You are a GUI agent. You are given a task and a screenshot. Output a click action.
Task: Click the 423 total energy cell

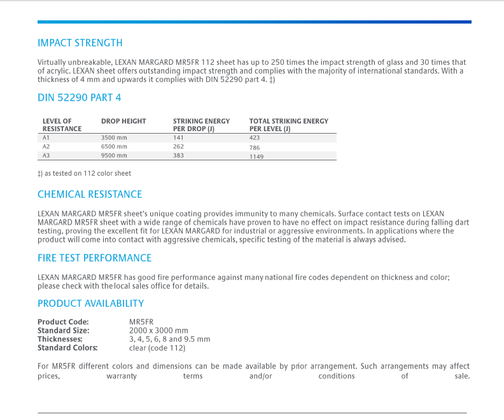tap(255, 137)
